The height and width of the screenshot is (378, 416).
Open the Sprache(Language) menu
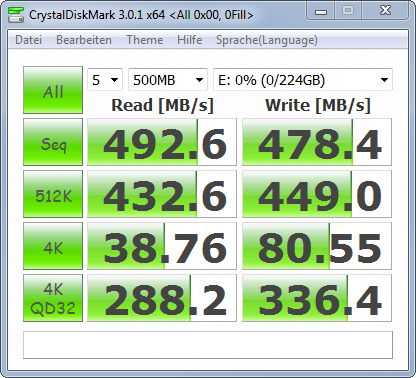coord(267,40)
